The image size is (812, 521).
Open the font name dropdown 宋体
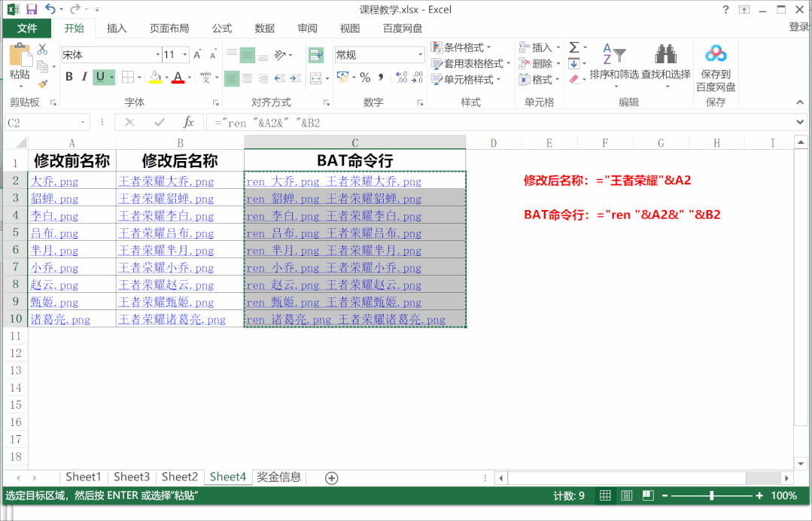pos(157,55)
